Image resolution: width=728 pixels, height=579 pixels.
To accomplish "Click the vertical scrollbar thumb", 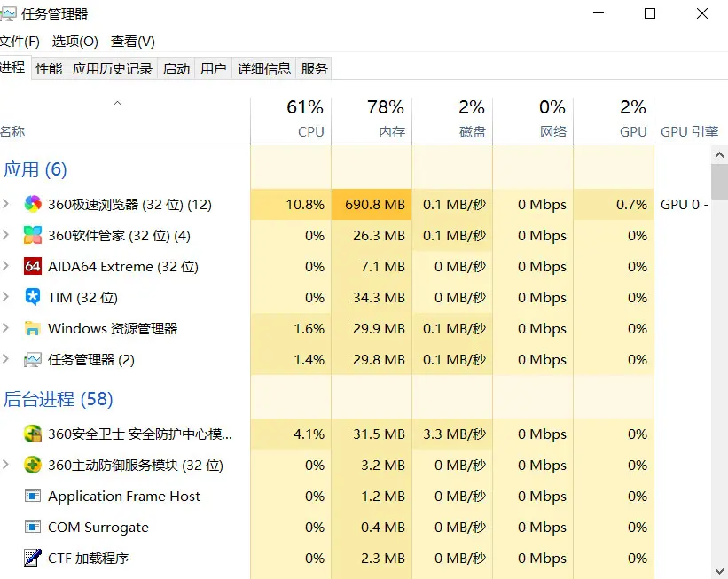I will pos(719,182).
